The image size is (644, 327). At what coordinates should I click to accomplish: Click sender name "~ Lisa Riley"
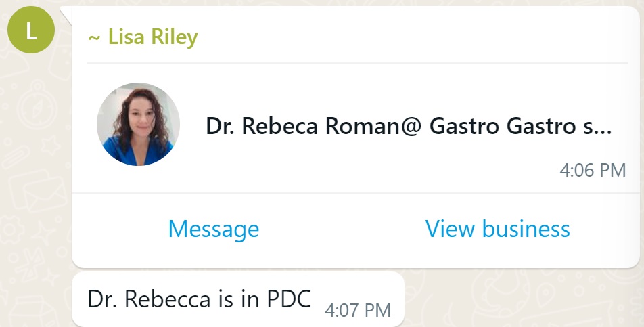click(143, 37)
